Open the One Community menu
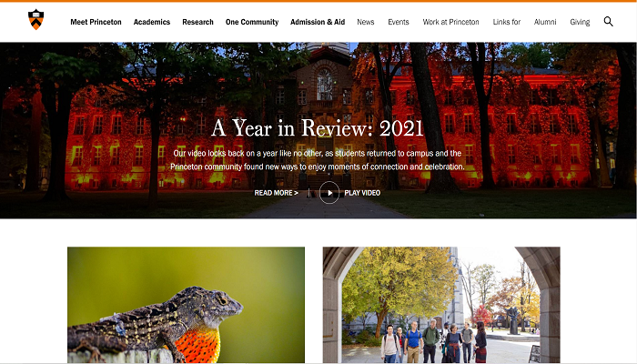 [x=252, y=22]
